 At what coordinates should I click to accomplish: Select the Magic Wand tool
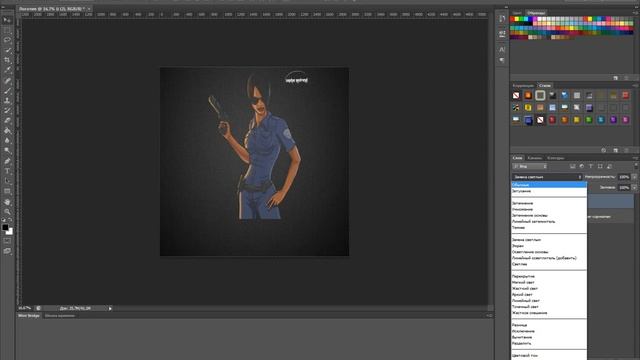click(7, 50)
